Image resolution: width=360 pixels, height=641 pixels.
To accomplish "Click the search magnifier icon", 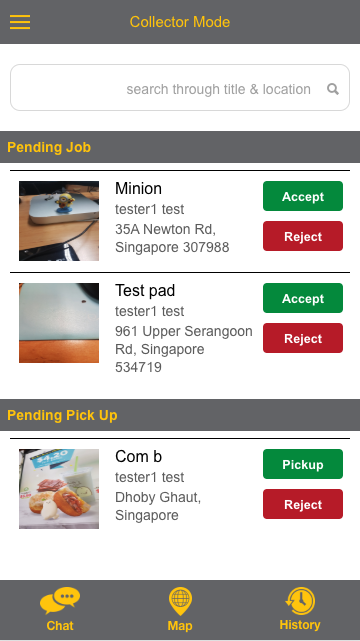I will click(333, 89).
